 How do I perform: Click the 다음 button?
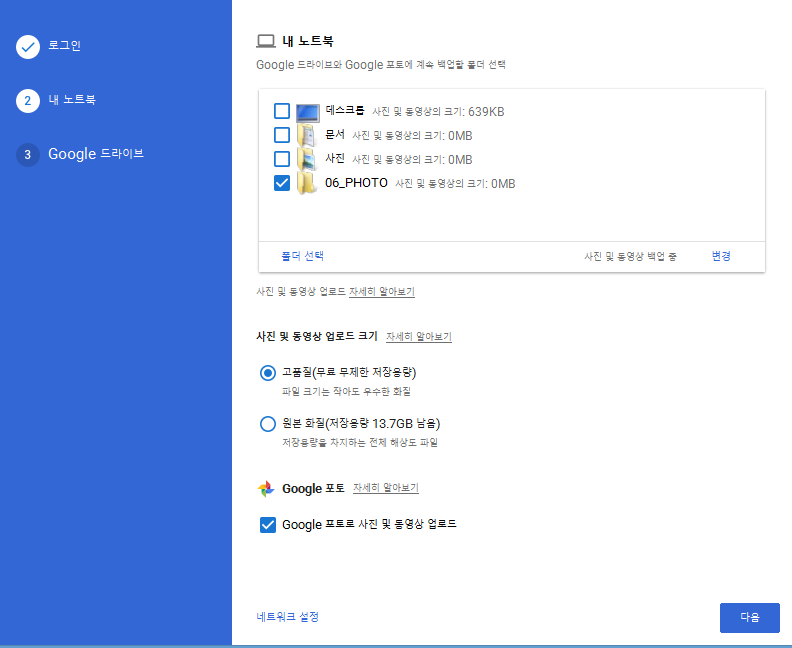(750, 617)
